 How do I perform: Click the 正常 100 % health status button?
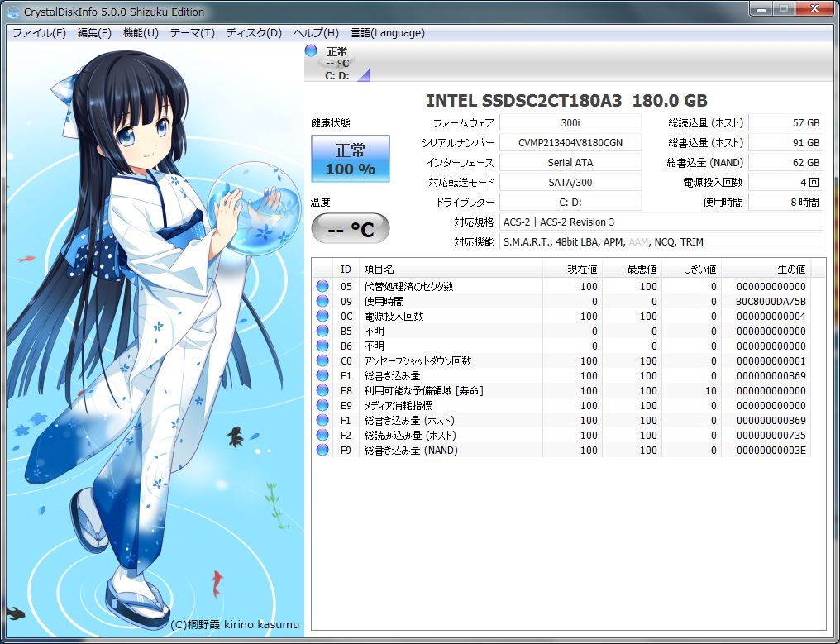351,159
